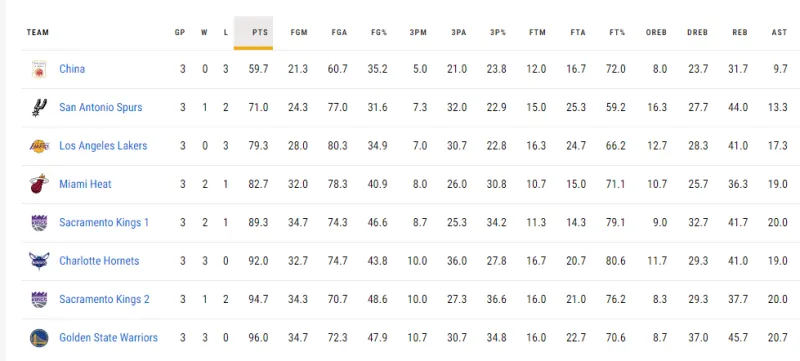
Task: Sort table by OREB column header
Action: point(656,33)
